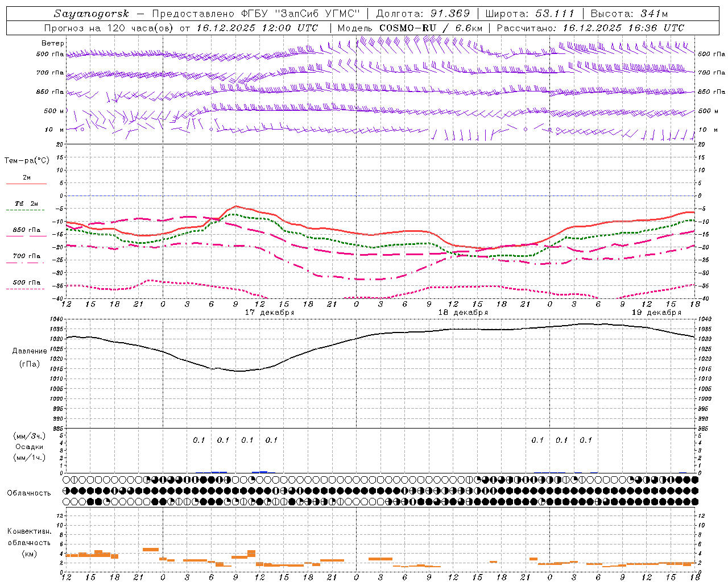Click the Осадки precipitation label
Screen dimensions: 728x582
click(30, 447)
